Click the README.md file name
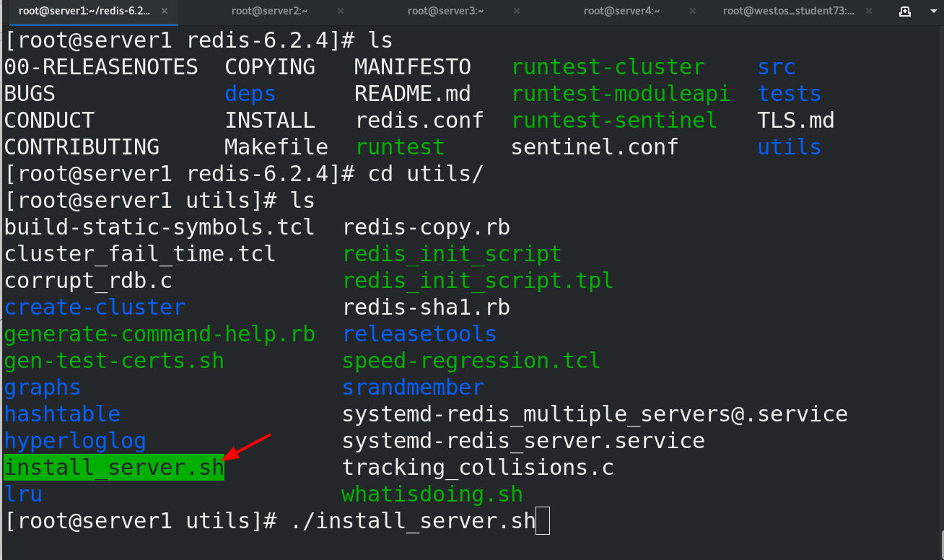Screen dimensions: 944x560 [413, 94]
